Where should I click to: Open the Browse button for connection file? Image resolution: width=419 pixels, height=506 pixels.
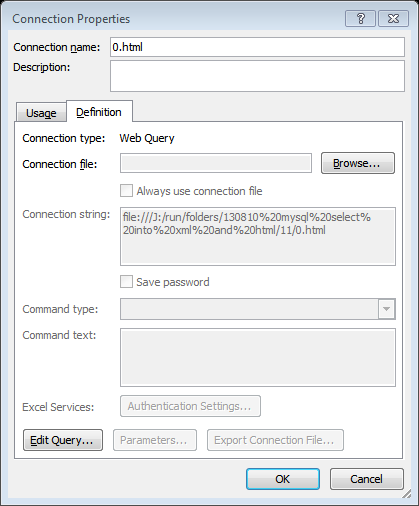pos(358,163)
